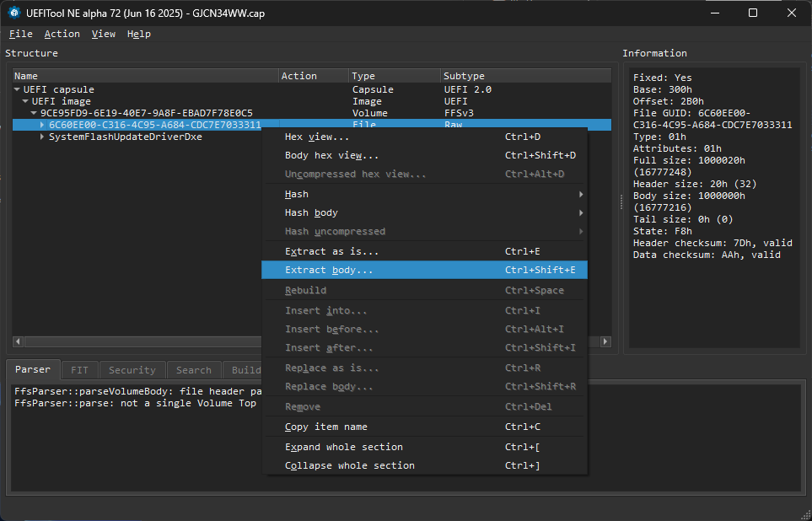812x521 pixels.
Task: Switch to the Security tab
Action: coord(132,370)
